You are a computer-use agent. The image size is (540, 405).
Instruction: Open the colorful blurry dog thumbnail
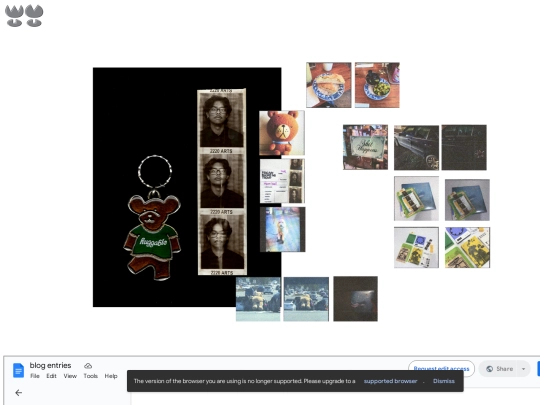(x=282, y=229)
